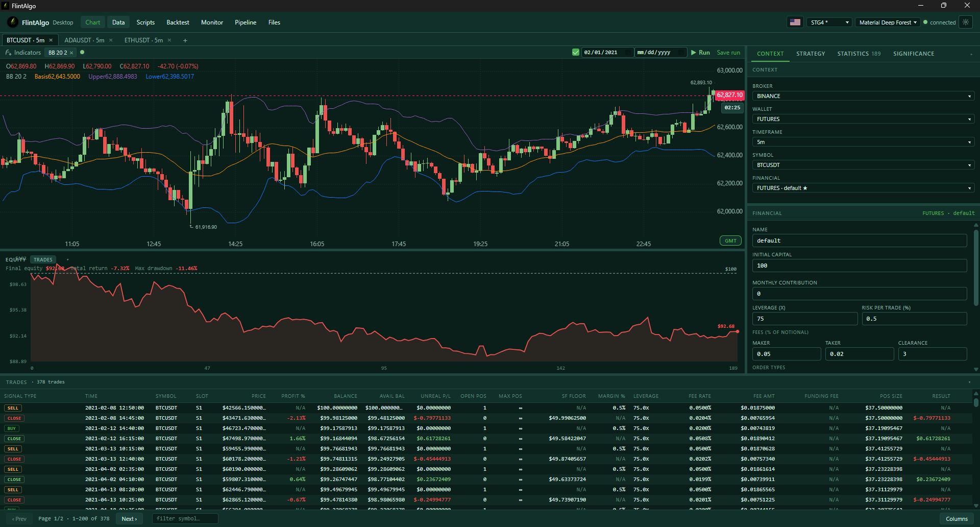Screen dimensions: 980x527
Task: Open the WALLET Futures dropdown
Action: click(x=864, y=119)
